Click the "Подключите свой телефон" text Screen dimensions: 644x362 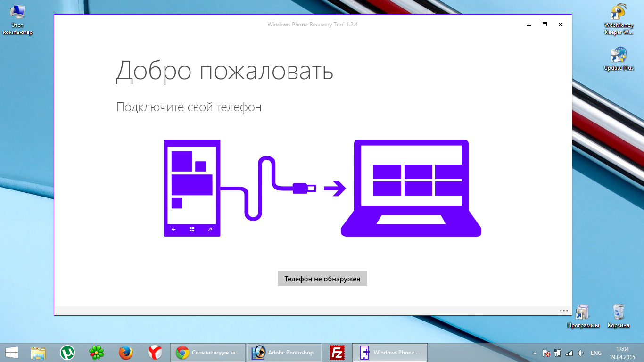click(x=189, y=107)
